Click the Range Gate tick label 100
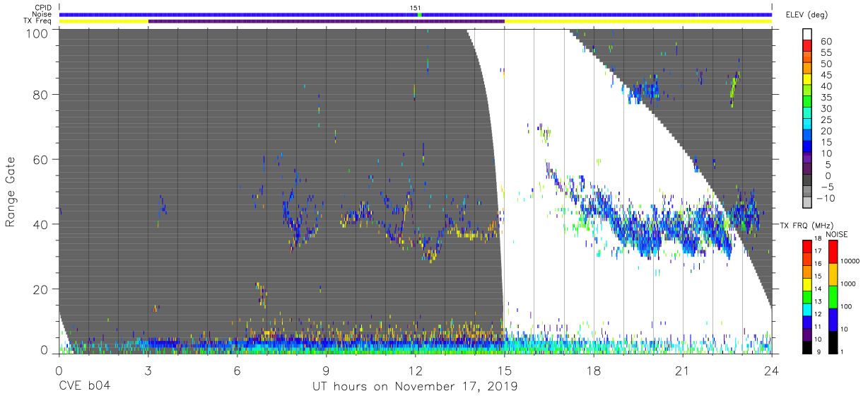The image size is (868, 401). (38, 33)
